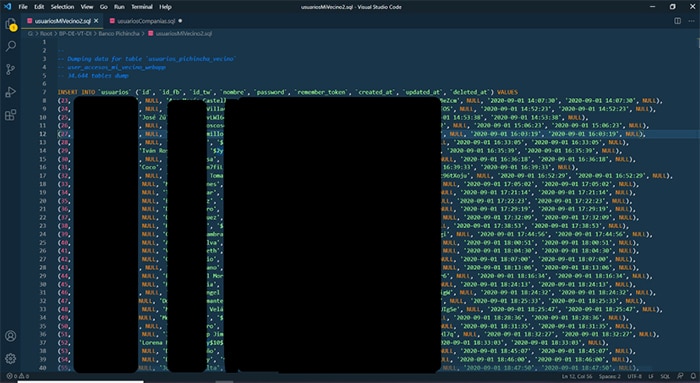Open the File menu
The height and width of the screenshot is (383, 700).
23,7
